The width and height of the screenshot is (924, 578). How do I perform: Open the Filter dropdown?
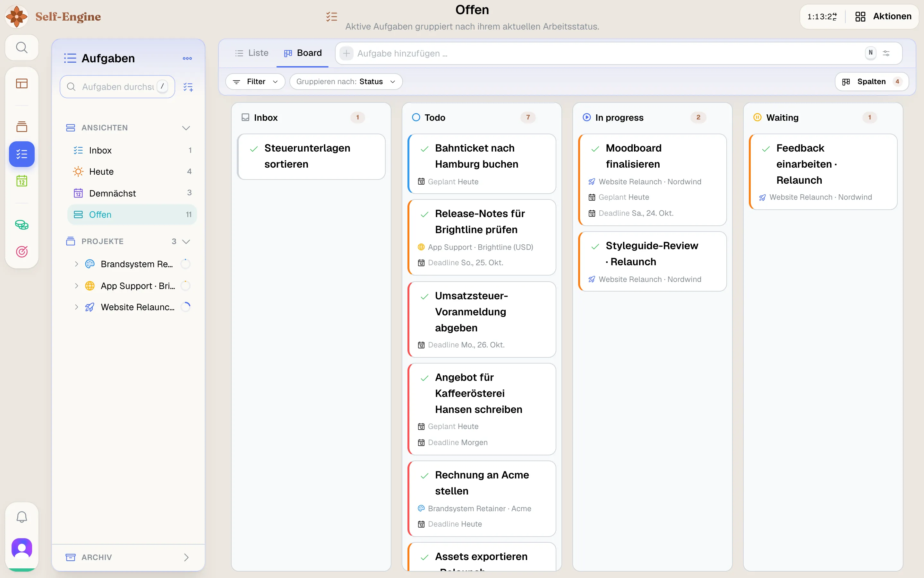[x=255, y=82]
